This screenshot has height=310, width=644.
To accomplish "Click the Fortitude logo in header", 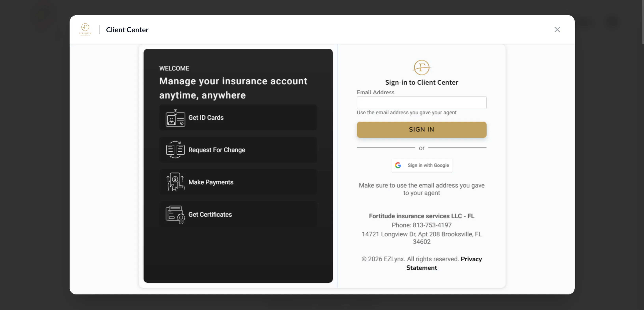I will pos(85,30).
